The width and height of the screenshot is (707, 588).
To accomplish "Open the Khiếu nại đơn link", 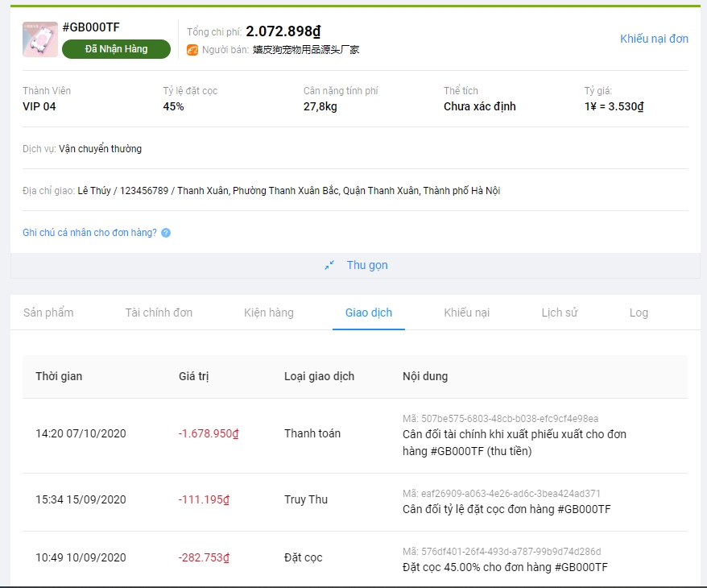I will pos(654,39).
